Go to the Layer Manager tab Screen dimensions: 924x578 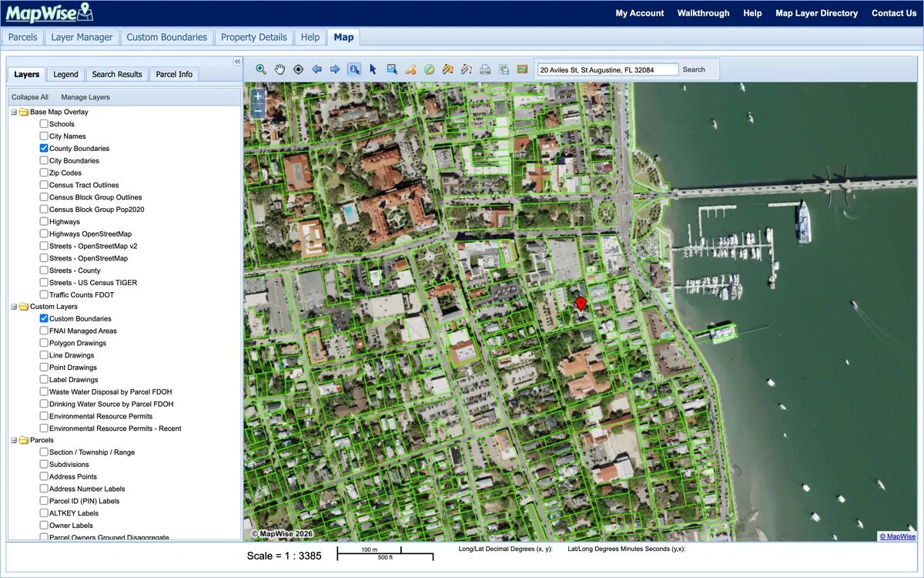[82, 37]
